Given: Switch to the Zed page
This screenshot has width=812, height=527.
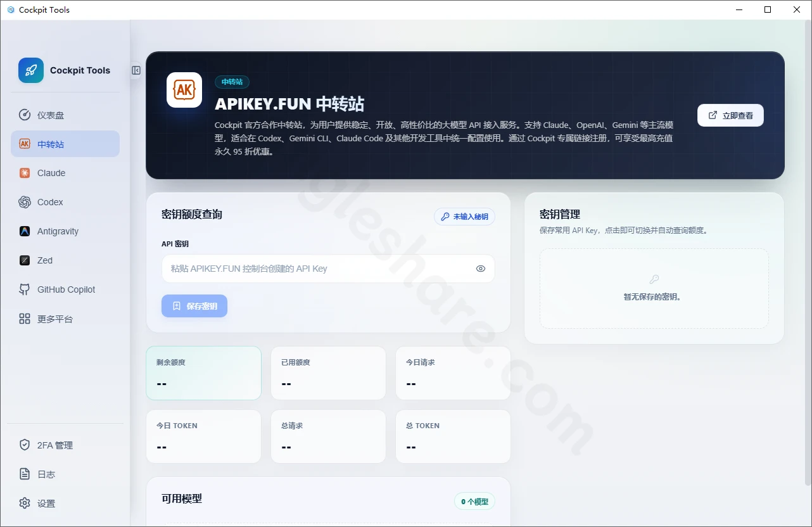Looking at the screenshot, I should [x=65, y=260].
